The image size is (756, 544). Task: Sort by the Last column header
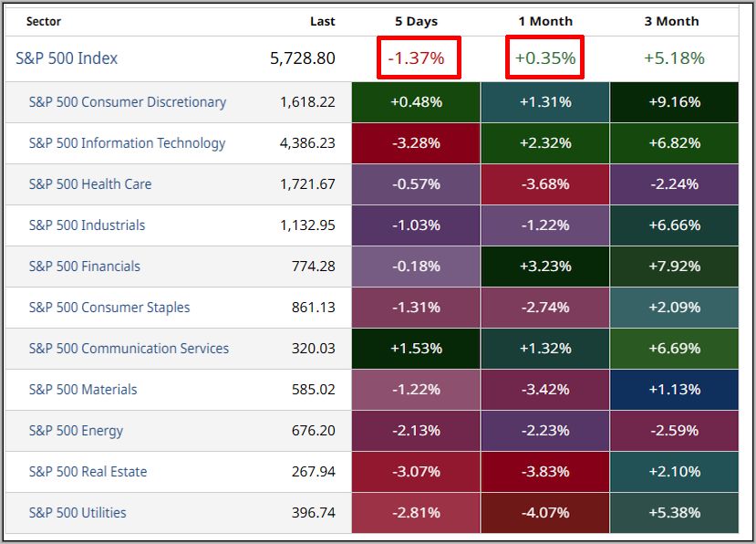tap(322, 21)
